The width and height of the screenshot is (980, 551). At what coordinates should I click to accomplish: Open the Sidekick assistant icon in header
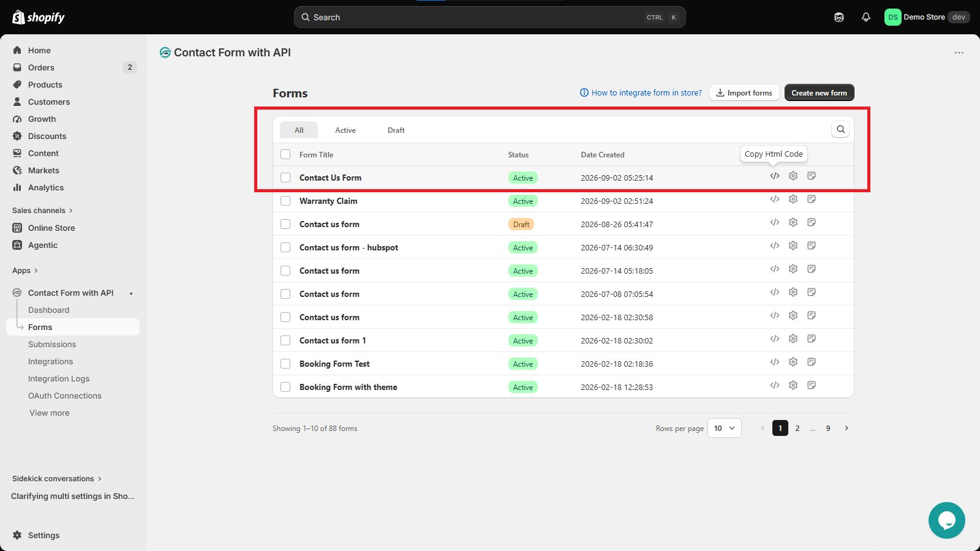coord(839,17)
